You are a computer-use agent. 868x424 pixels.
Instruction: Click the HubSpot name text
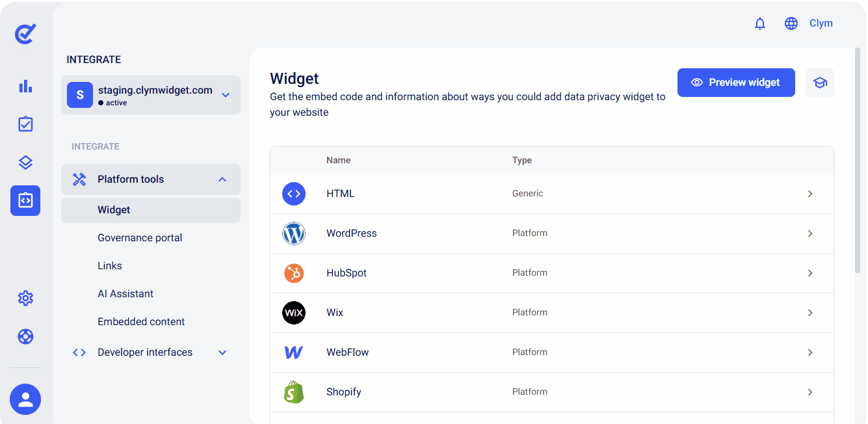pos(347,273)
